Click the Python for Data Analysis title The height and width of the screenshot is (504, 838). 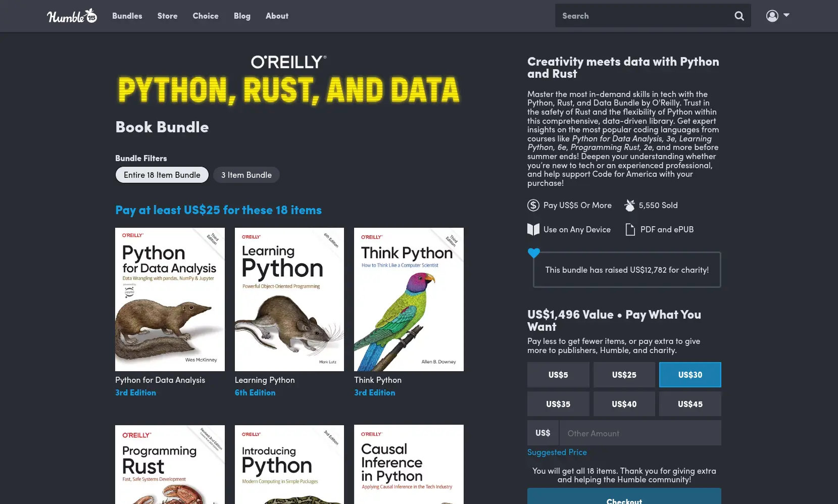(x=160, y=380)
